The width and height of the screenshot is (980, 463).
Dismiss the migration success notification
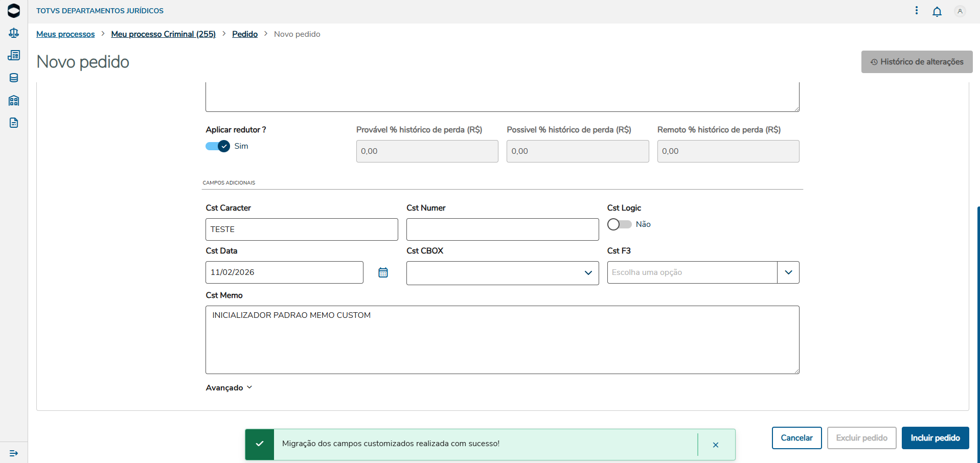tap(715, 445)
